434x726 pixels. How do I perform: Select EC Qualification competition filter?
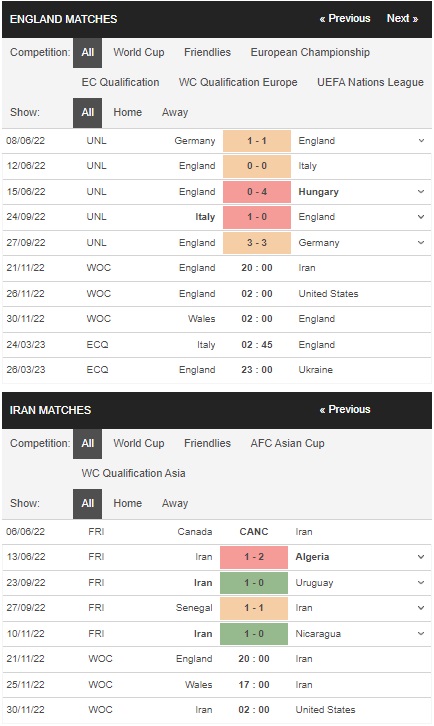120,82
